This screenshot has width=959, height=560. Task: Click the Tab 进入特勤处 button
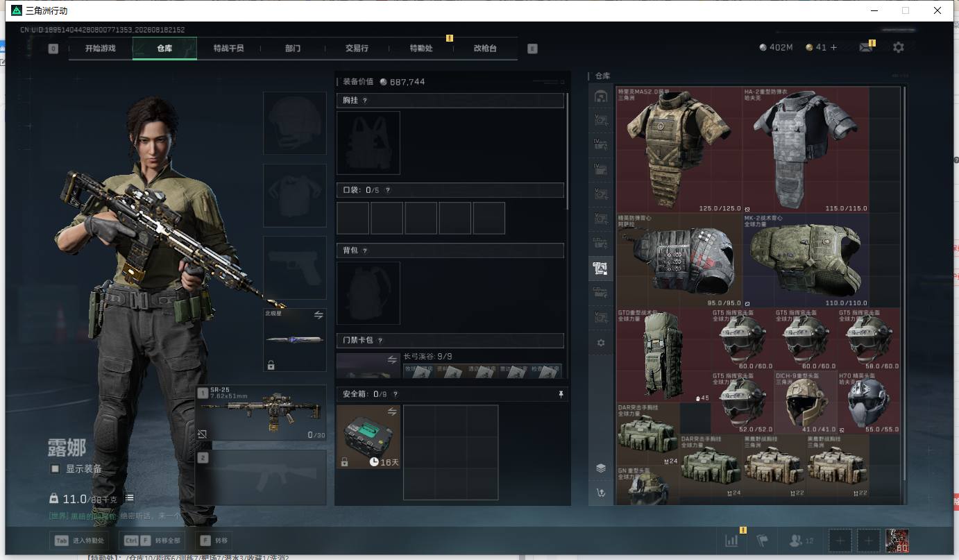tap(78, 541)
